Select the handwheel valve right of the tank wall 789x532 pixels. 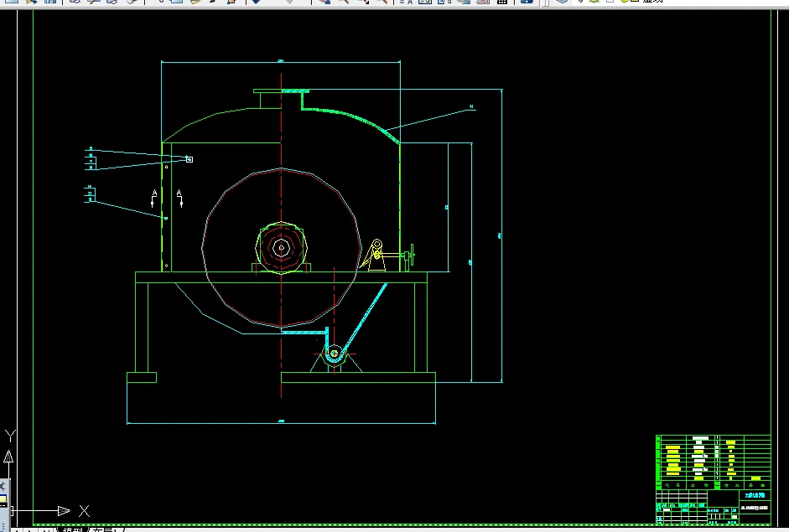point(408,256)
